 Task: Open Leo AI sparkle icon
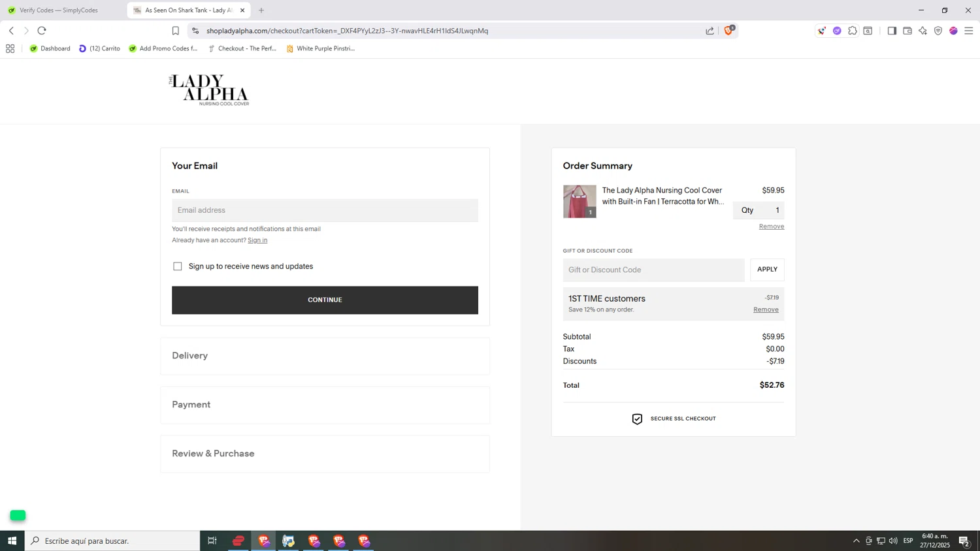click(923, 31)
